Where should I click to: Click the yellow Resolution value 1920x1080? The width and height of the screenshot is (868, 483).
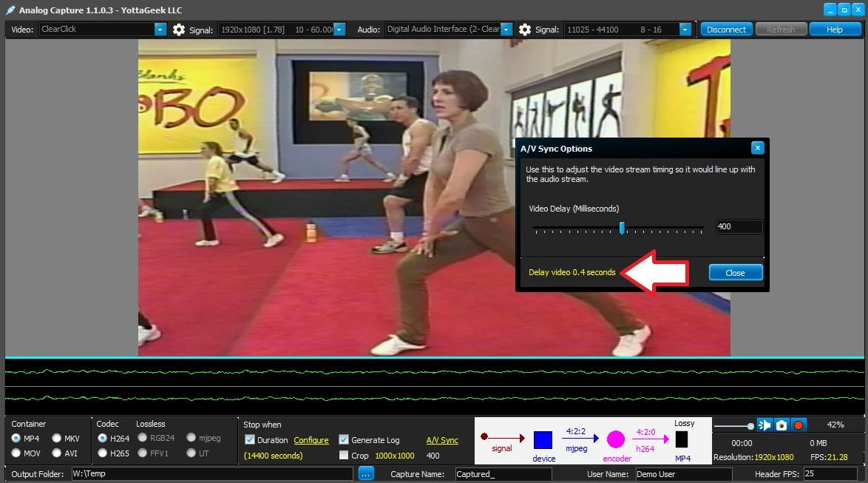click(774, 457)
